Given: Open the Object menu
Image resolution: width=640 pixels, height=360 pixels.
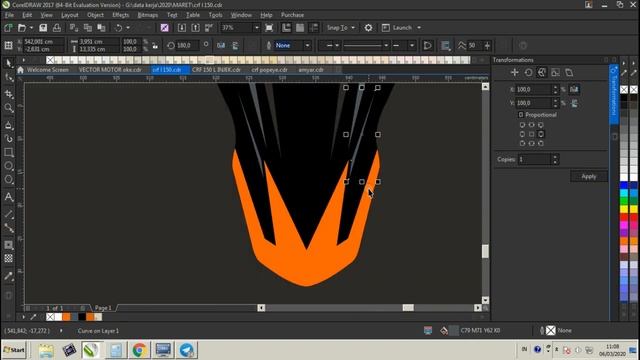Looking at the screenshot, I should (95, 15).
